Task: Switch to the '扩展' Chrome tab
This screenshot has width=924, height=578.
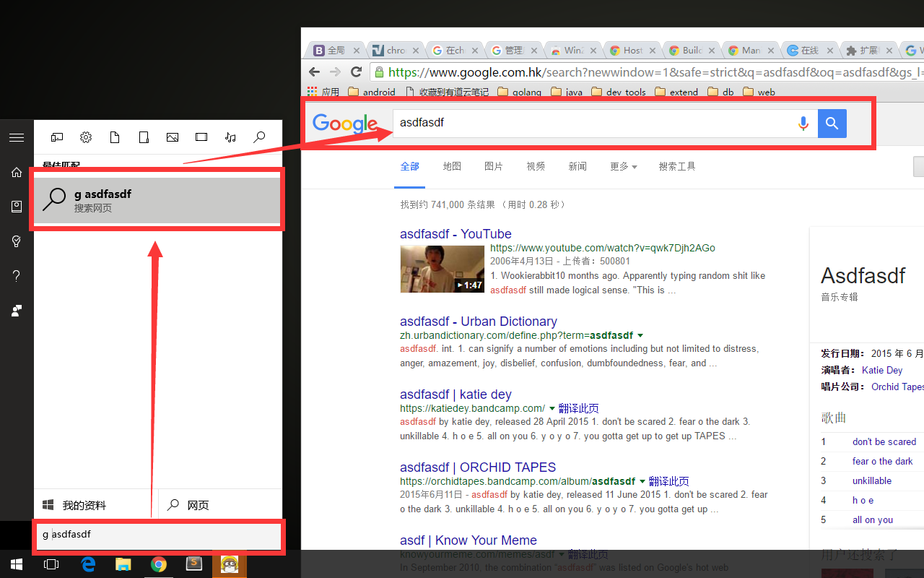Action: [869, 51]
